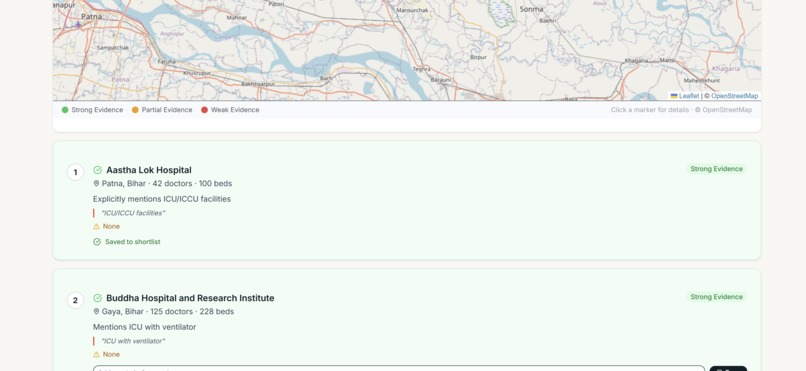
Task: Click the 'None' warning text in the Aastha Lok card
Action: (111, 227)
